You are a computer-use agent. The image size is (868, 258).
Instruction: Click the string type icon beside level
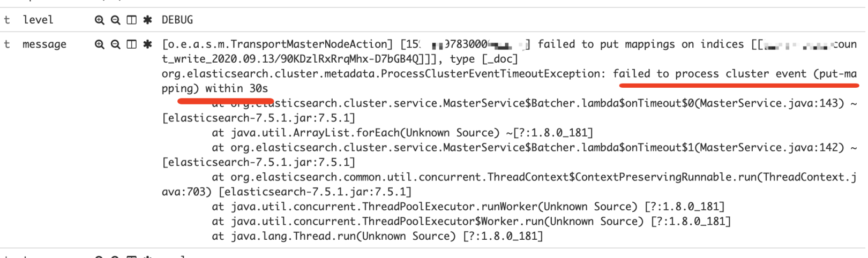(7, 20)
